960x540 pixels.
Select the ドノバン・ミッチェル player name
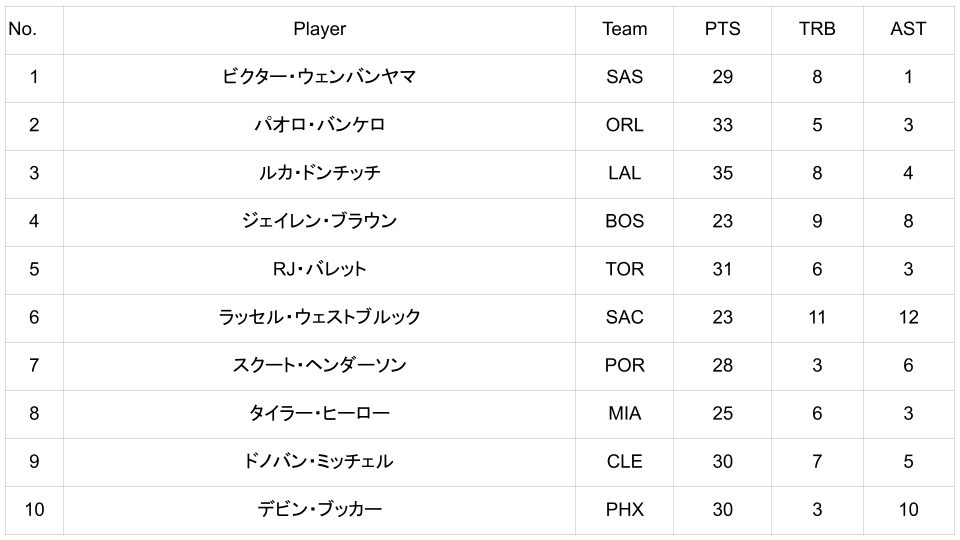click(x=319, y=461)
